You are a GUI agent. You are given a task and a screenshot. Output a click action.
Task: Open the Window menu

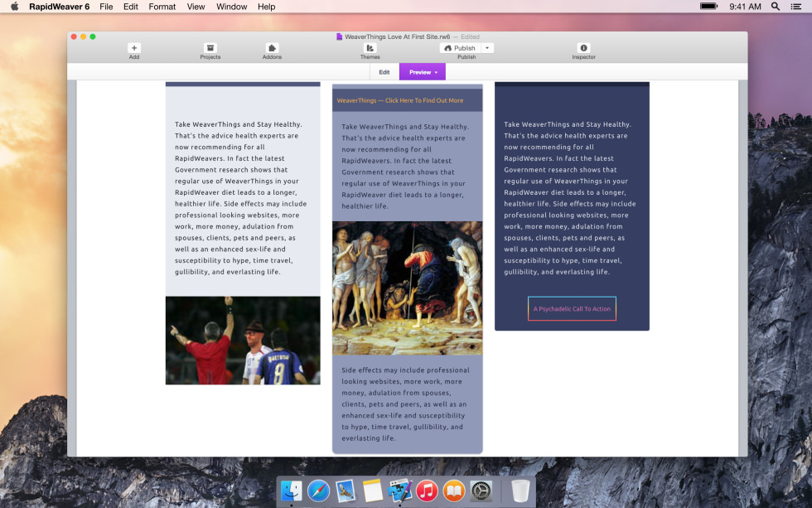tap(231, 7)
